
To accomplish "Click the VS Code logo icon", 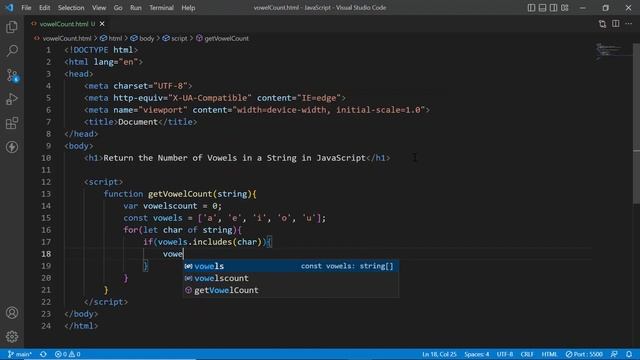I will tap(9, 7).
